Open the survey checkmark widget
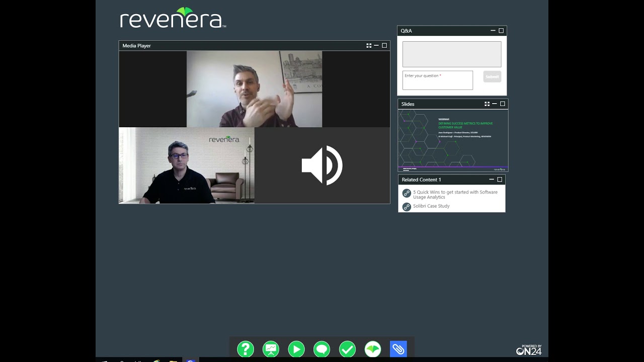 347,349
